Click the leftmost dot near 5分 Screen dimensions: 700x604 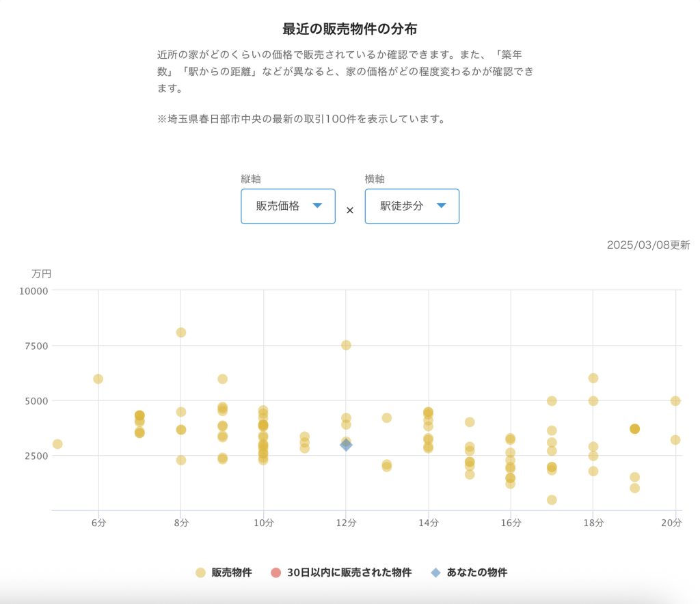coord(56,444)
